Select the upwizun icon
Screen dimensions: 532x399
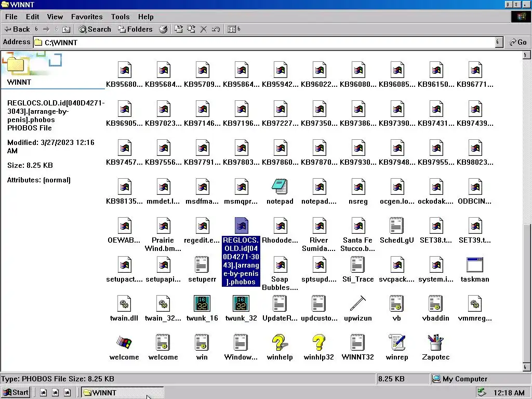click(357, 308)
